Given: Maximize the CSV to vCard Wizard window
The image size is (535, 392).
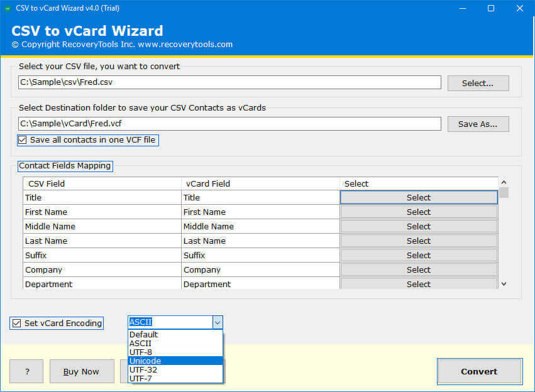Looking at the screenshot, I should tap(490, 8).
